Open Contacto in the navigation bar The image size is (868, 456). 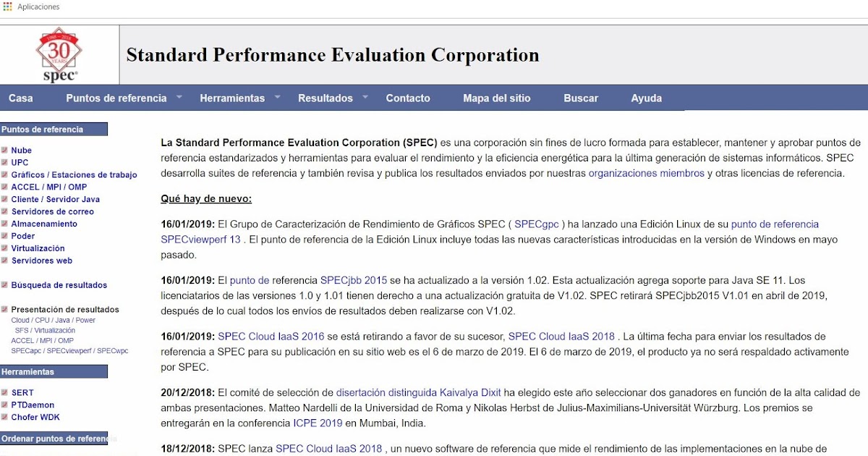pyautogui.click(x=408, y=98)
